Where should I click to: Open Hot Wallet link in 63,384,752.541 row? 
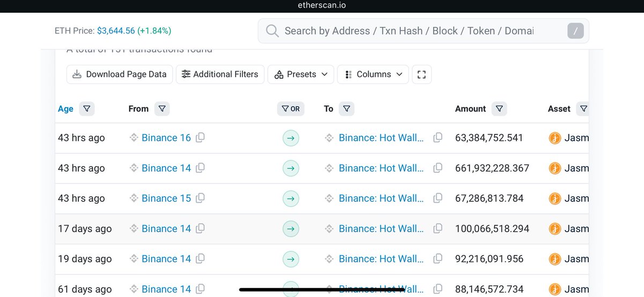click(381, 138)
